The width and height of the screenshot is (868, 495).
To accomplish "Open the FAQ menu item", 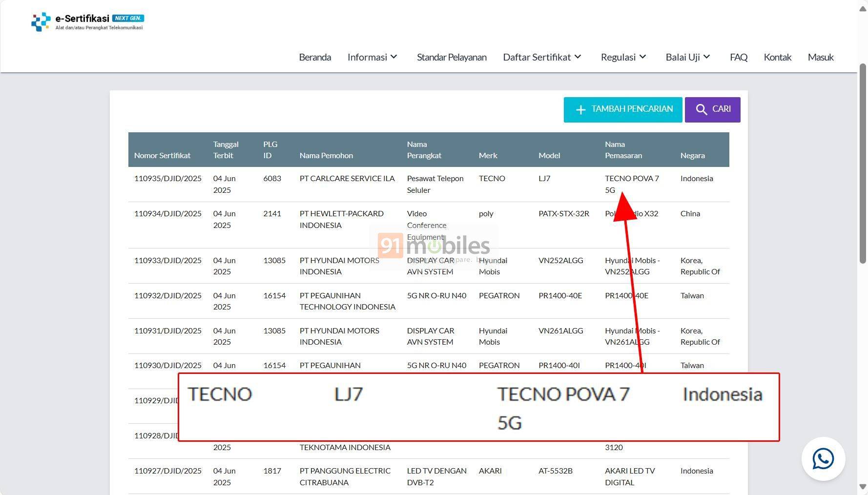I will click(x=739, y=57).
